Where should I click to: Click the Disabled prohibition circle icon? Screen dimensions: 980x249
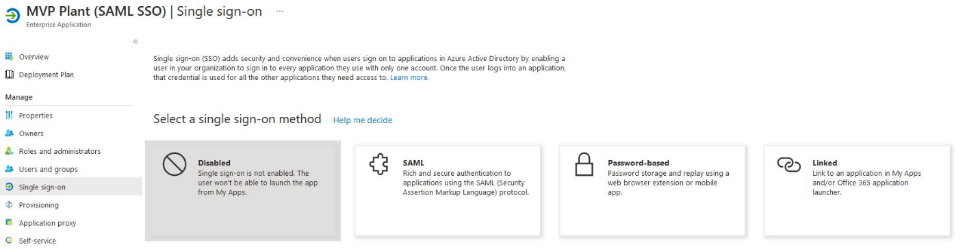(175, 164)
